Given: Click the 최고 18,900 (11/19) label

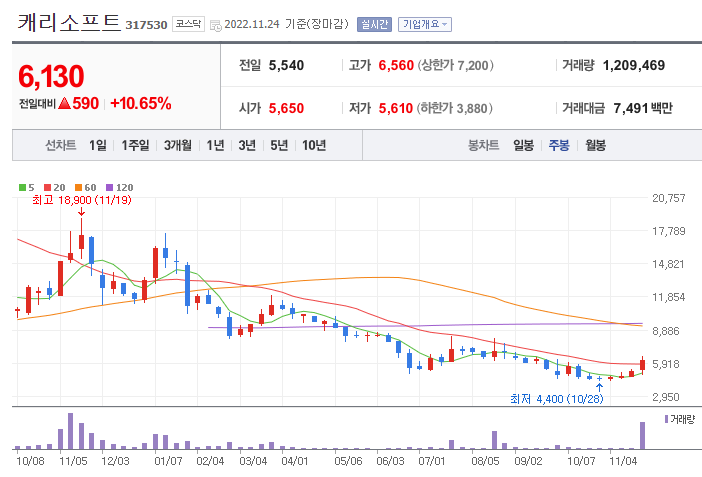Looking at the screenshot, I should click(x=82, y=200).
